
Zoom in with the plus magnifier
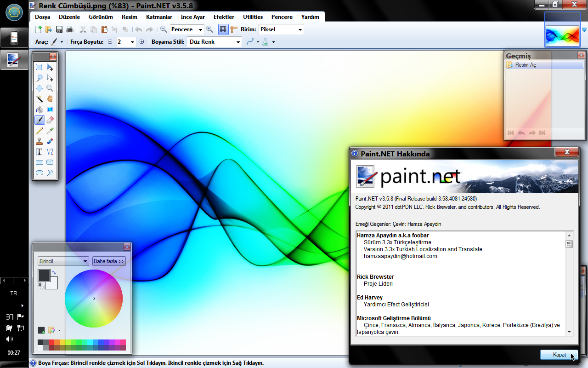[210, 29]
